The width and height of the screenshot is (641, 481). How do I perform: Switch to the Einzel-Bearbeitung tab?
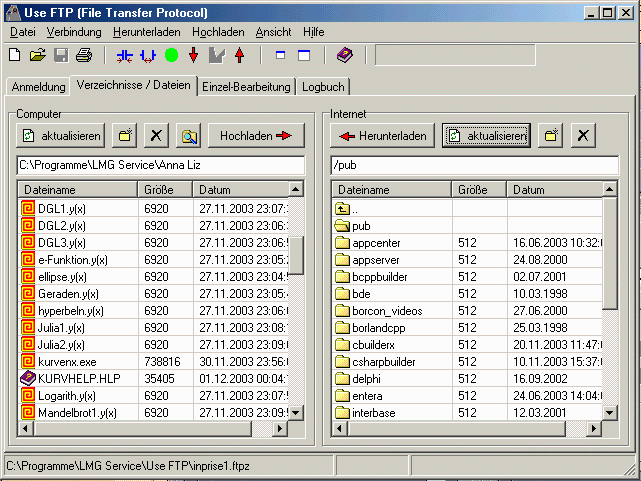coord(246,87)
